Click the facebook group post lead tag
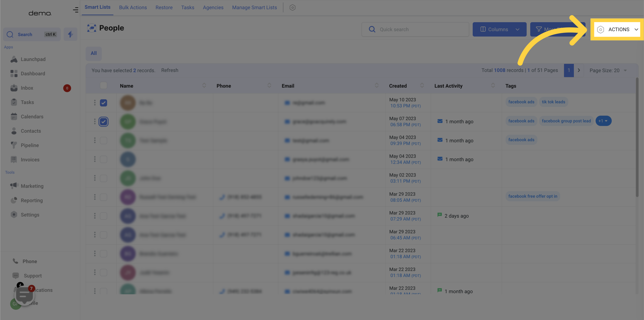This screenshot has width=644, height=320. [566, 121]
